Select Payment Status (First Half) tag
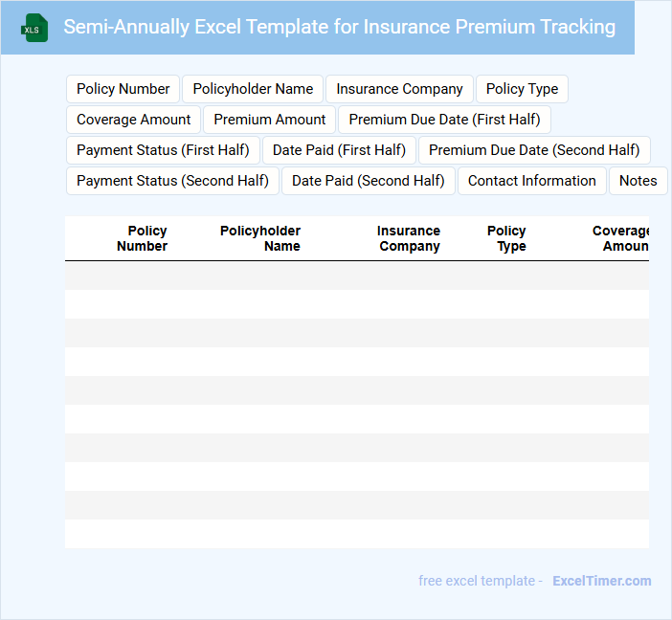This screenshot has width=672, height=620. (163, 150)
